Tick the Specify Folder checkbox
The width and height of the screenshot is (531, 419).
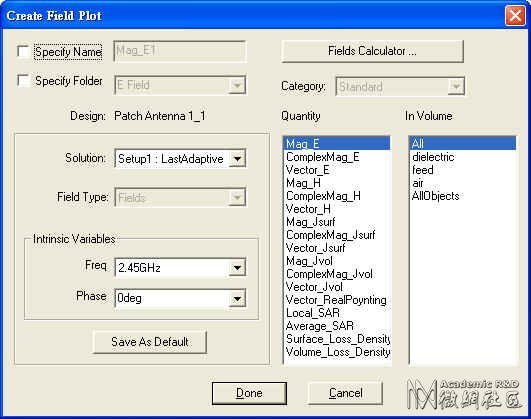click(x=23, y=81)
